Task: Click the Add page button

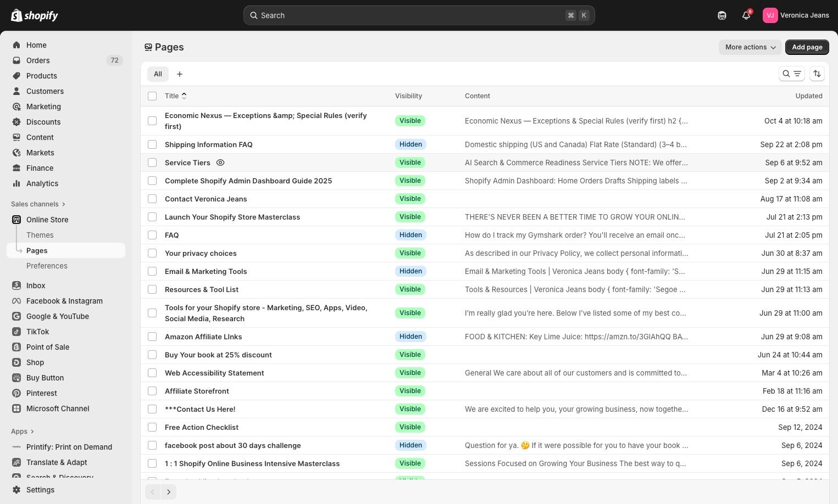Action: coord(807,47)
